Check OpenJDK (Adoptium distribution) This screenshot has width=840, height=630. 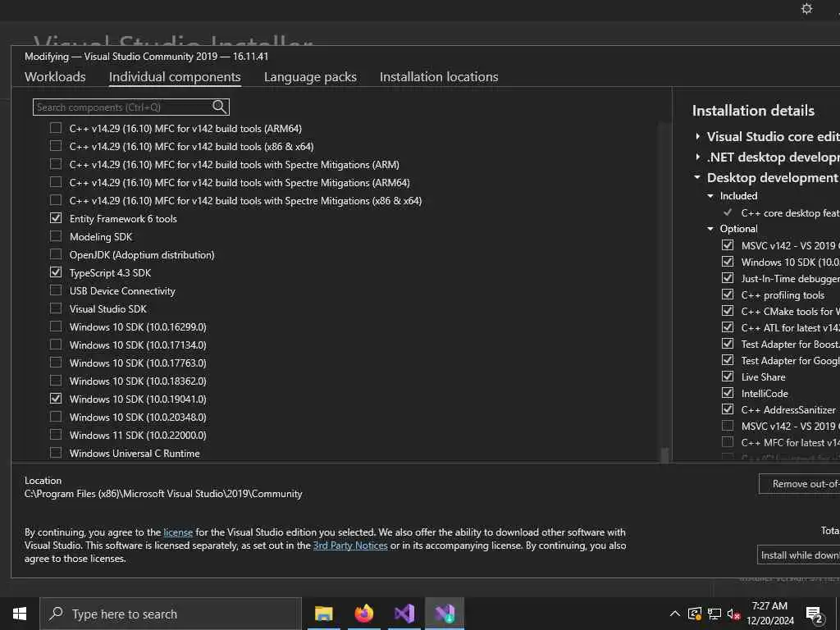pyautogui.click(x=56, y=254)
